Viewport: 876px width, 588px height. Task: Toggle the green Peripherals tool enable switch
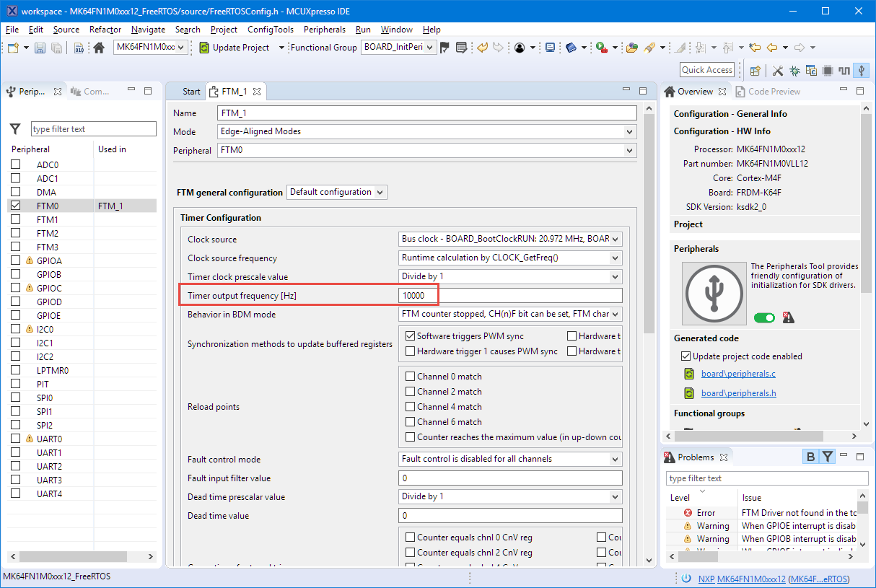point(764,317)
